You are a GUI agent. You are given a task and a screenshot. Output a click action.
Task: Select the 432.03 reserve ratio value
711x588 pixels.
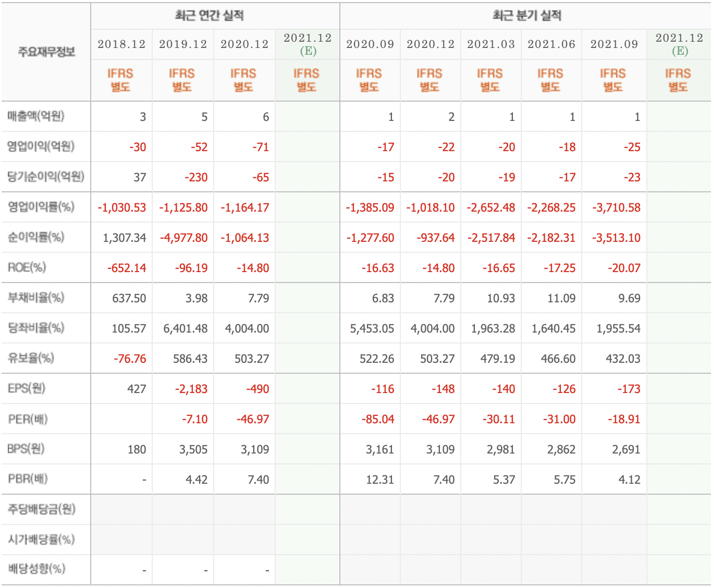coord(623,359)
